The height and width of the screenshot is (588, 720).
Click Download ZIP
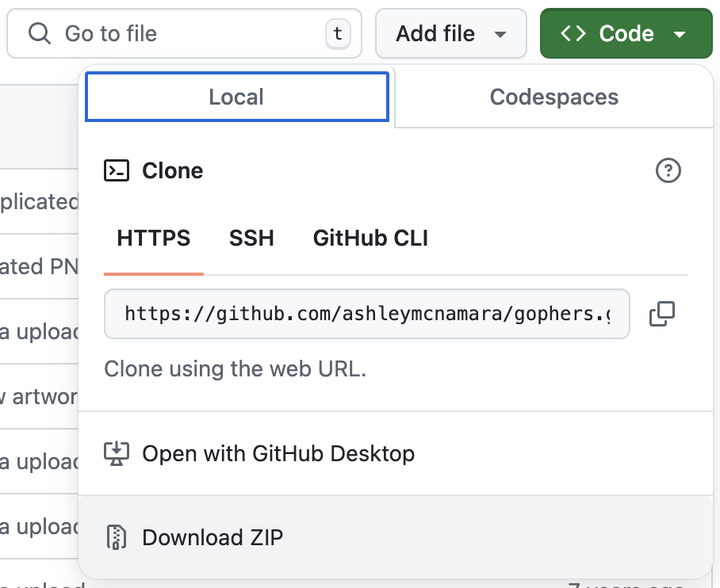[x=396, y=537]
